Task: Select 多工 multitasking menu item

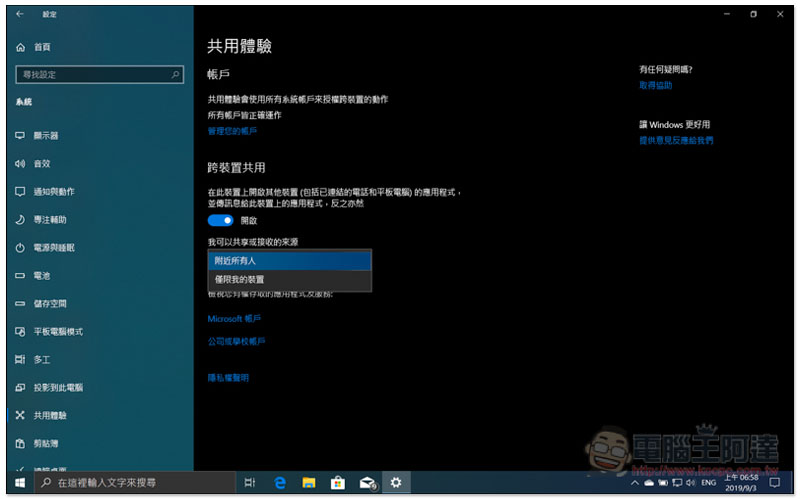Action: click(41, 359)
